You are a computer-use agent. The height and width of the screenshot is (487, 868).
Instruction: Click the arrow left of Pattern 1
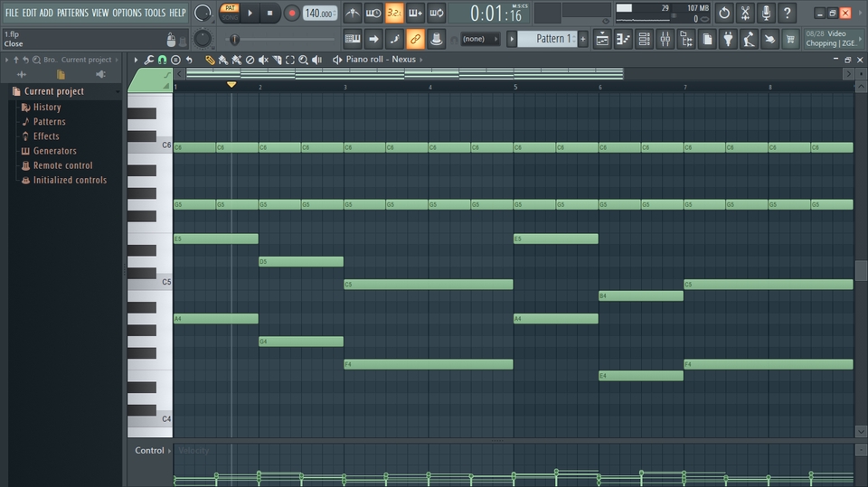pyautogui.click(x=512, y=39)
